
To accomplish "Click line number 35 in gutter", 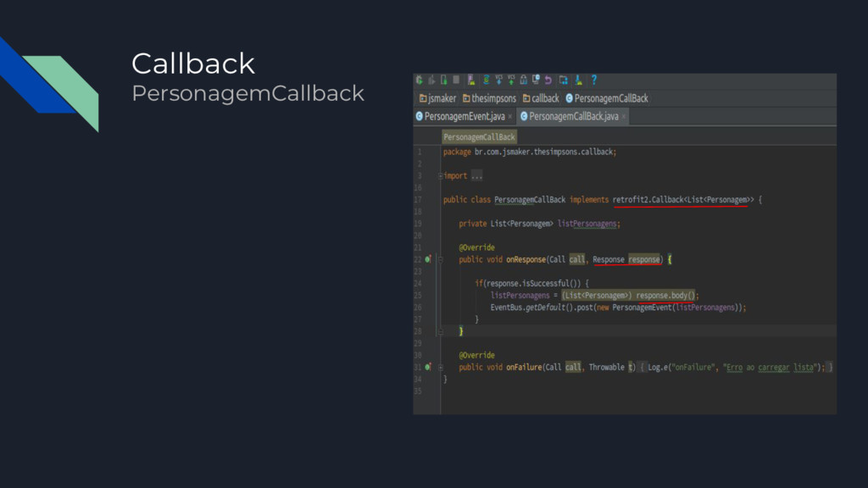I will pyautogui.click(x=417, y=391).
